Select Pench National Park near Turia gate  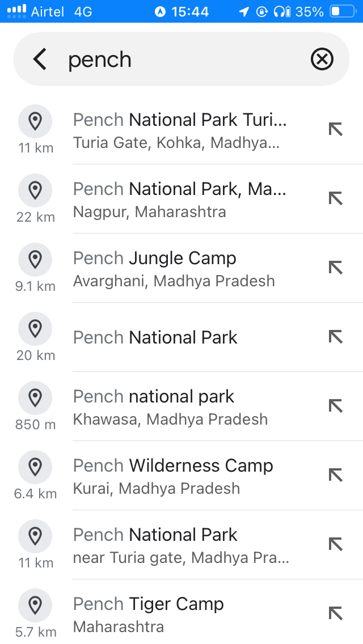coord(181,545)
